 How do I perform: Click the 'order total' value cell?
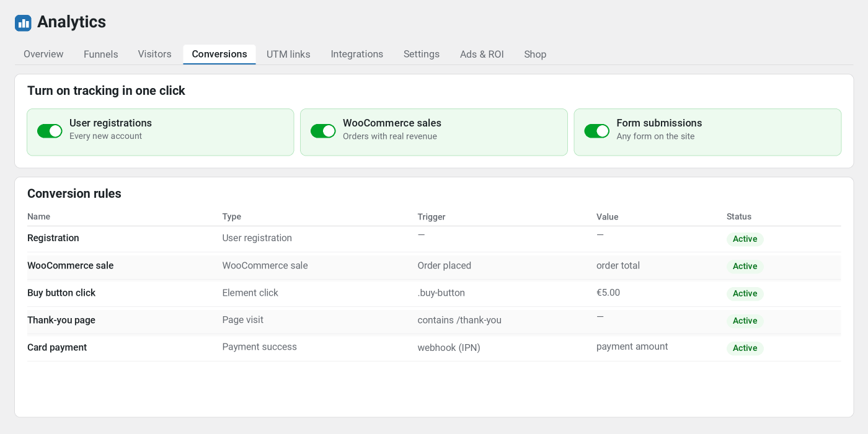618,265
